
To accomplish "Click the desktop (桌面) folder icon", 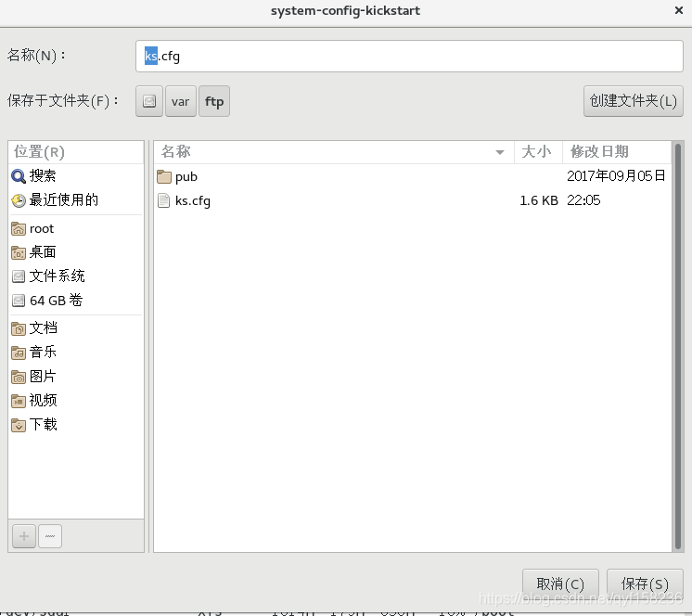I will (19, 252).
